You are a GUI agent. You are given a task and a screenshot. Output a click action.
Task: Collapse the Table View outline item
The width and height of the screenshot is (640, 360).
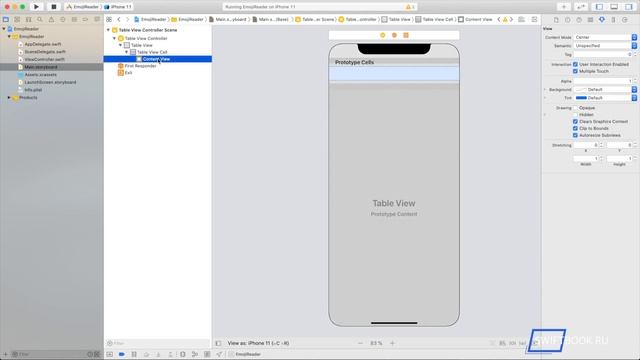(120, 45)
